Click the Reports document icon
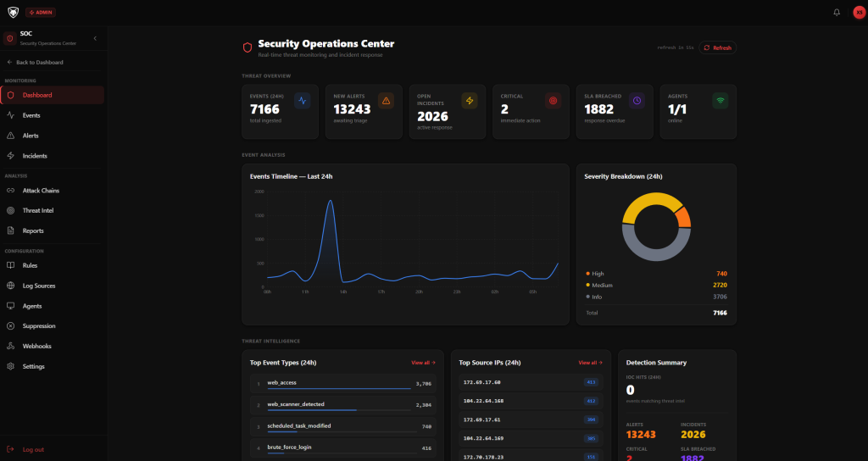This screenshot has height=461, width=868. click(x=10, y=230)
